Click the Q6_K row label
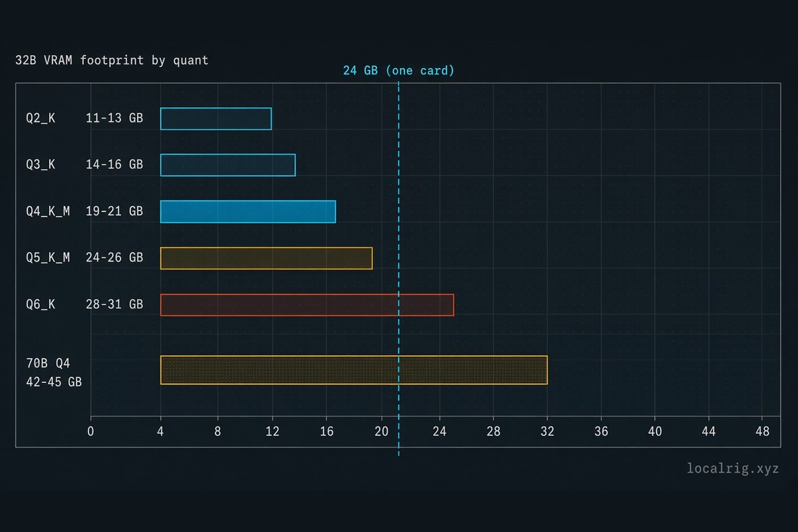This screenshot has height=532, width=798. click(x=41, y=305)
